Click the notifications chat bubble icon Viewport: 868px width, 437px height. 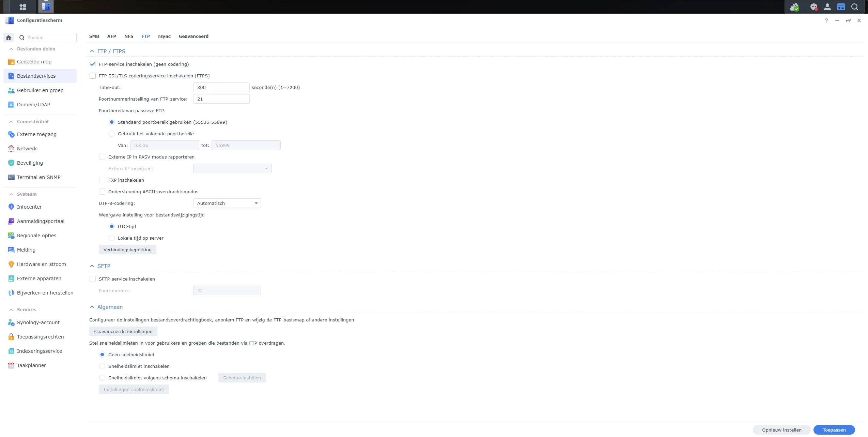tap(813, 7)
